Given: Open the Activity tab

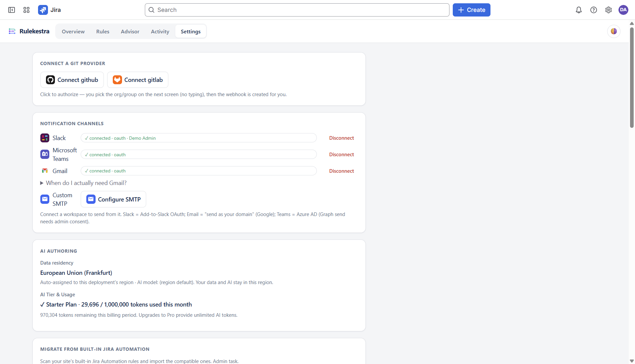Looking at the screenshot, I should click(x=160, y=31).
